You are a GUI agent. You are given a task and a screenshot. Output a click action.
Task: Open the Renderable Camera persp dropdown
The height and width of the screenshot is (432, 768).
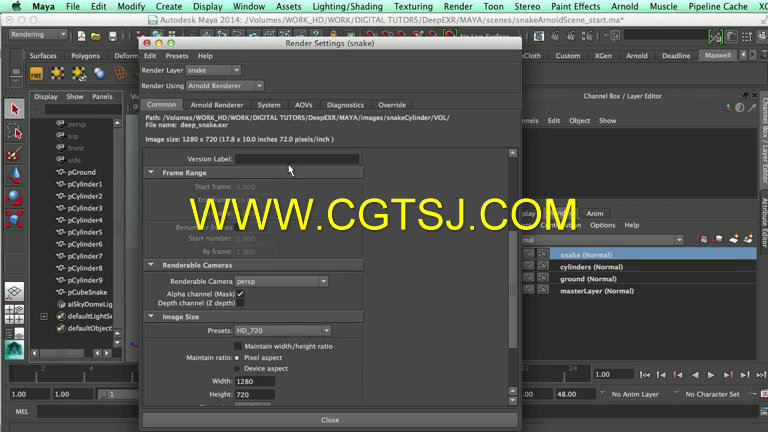(281, 282)
